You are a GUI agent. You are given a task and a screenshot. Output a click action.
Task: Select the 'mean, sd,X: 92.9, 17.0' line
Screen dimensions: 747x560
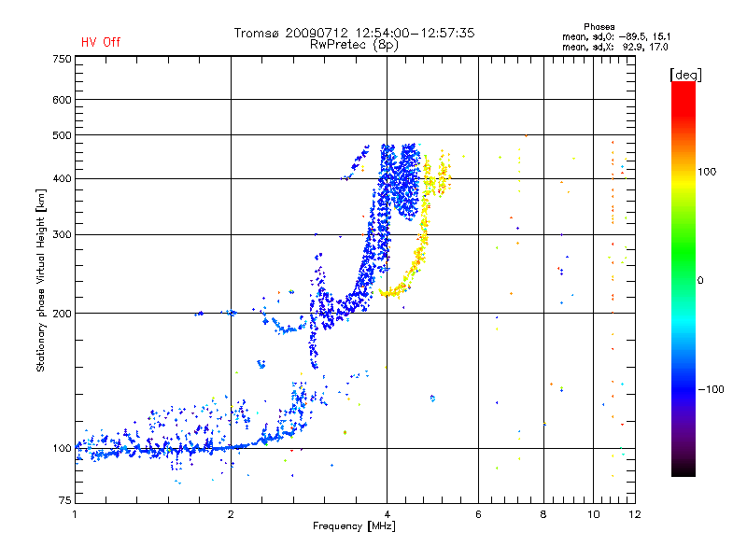point(615,47)
